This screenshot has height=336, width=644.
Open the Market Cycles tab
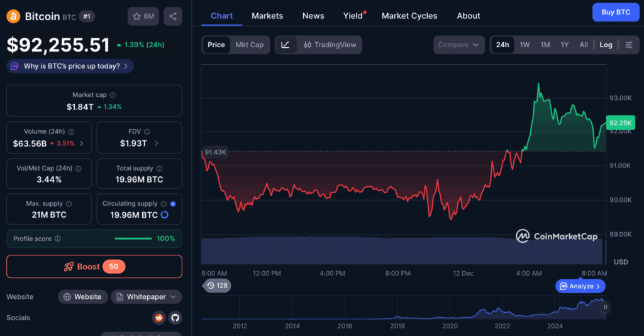click(x=409, y=16)
